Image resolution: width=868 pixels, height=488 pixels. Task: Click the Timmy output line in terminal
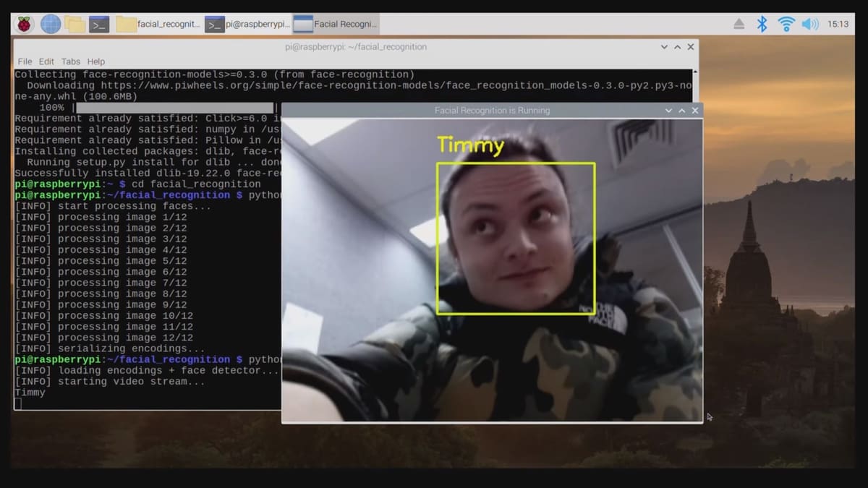(x=30, y=393)
